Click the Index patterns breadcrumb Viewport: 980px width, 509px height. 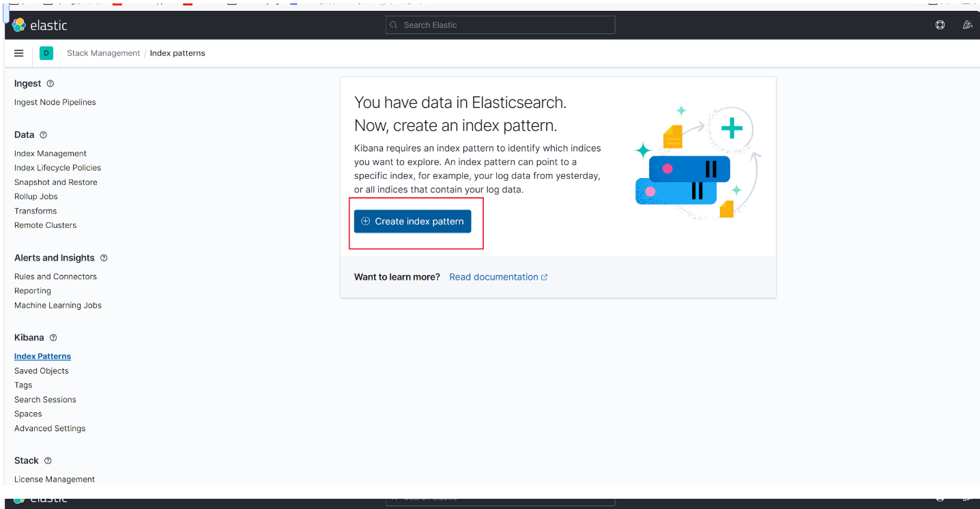(177, 53)
